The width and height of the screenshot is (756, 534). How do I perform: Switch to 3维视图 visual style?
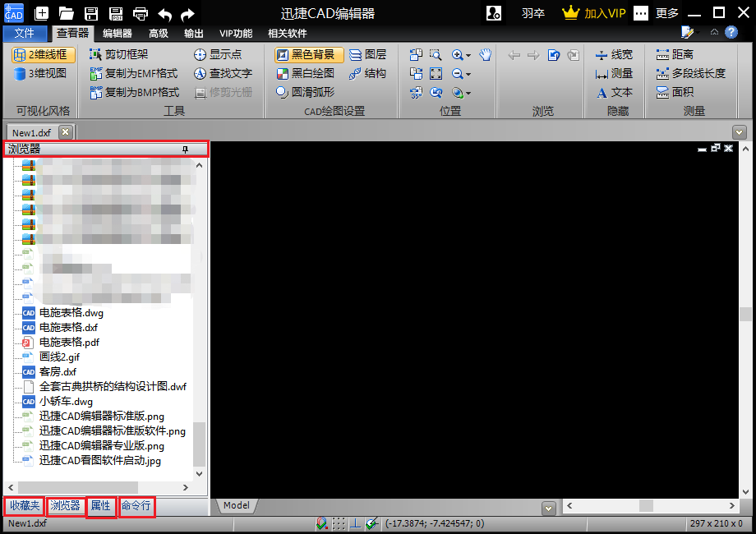click(40, 73)
